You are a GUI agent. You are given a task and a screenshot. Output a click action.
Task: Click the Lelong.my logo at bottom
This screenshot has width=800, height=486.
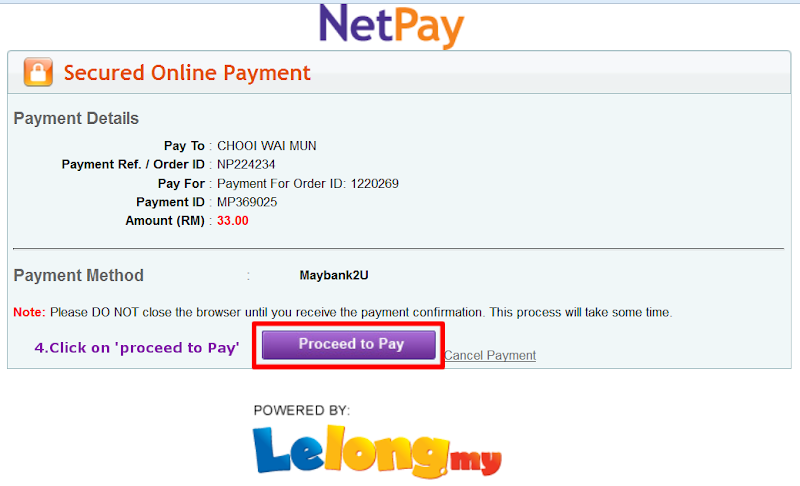377,452
